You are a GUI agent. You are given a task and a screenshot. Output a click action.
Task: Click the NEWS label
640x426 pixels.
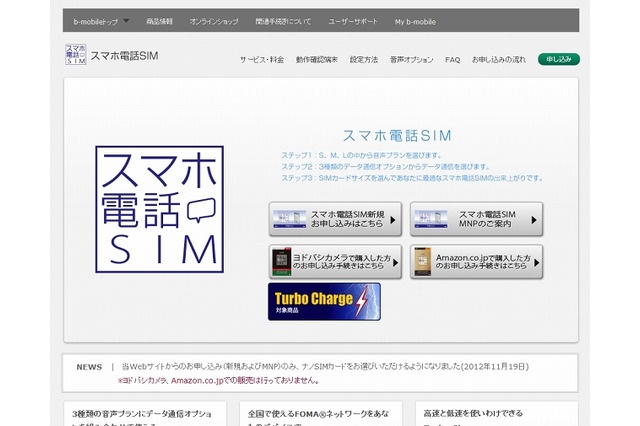pyautogui.click(x=89, y=367)
